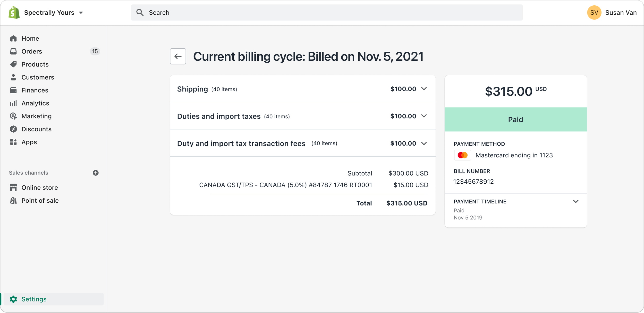Click the Analytics bar chart icon
Viewport: 644px width, 313px height.
click(13, 103)
